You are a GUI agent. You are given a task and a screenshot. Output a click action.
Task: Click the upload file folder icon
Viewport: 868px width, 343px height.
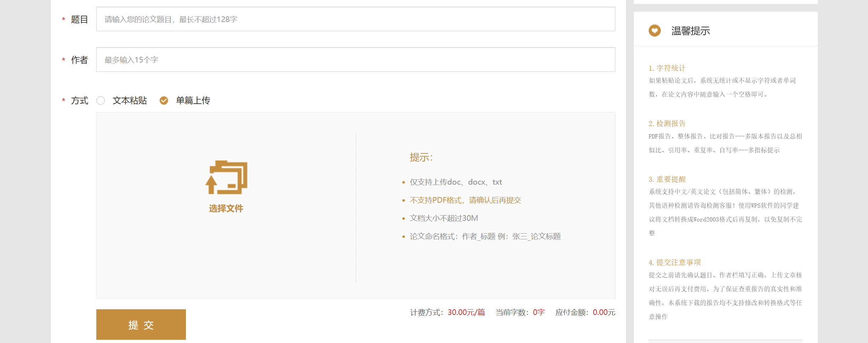[226, 178]
